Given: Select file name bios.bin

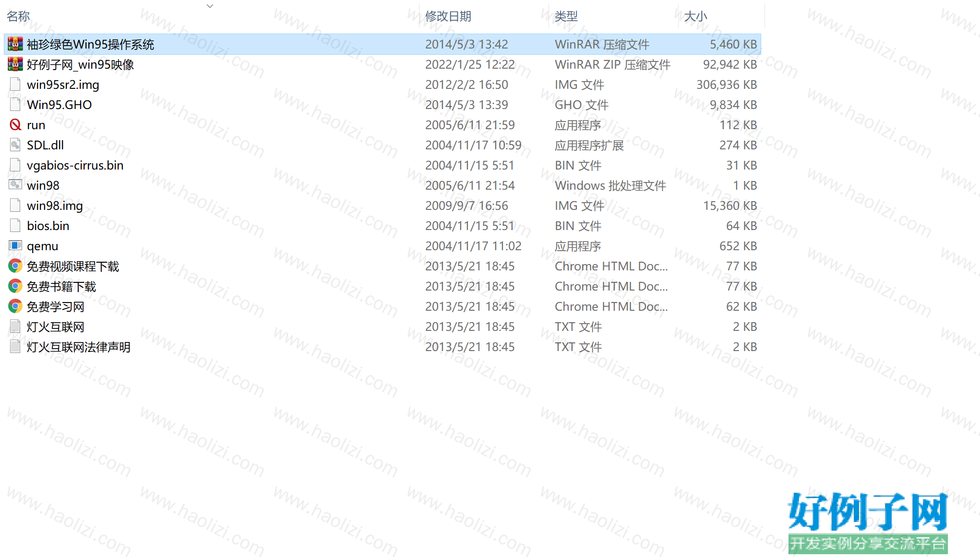Looking at the screenshot, I should 48,226.
